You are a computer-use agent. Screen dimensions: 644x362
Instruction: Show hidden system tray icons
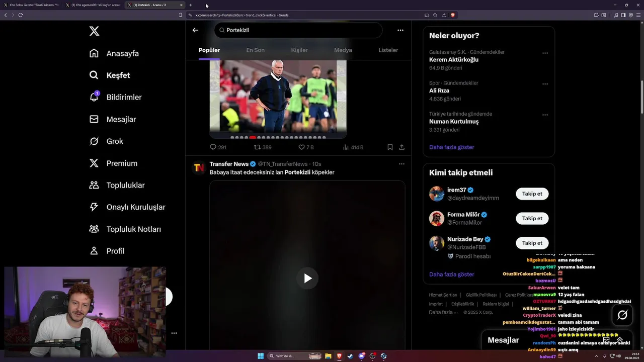point(597,356)
